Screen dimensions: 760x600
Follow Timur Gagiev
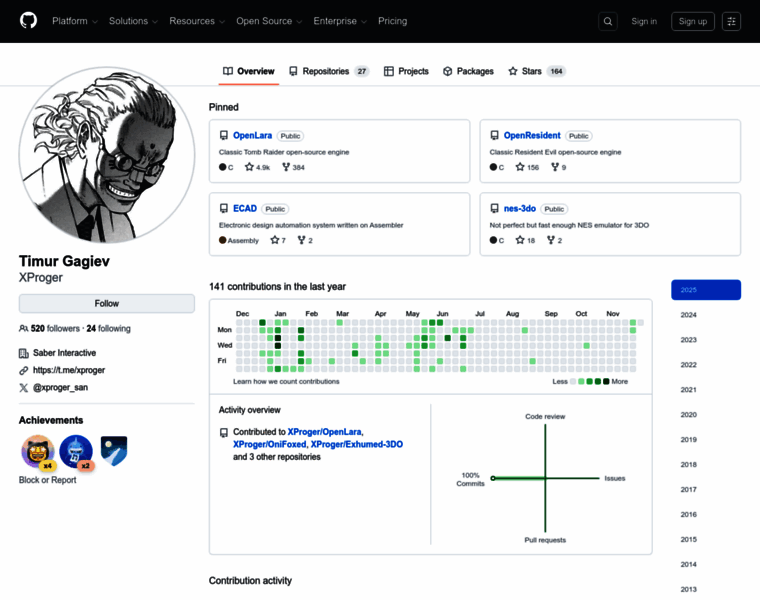pyautogui.click(x=107, y=303)
